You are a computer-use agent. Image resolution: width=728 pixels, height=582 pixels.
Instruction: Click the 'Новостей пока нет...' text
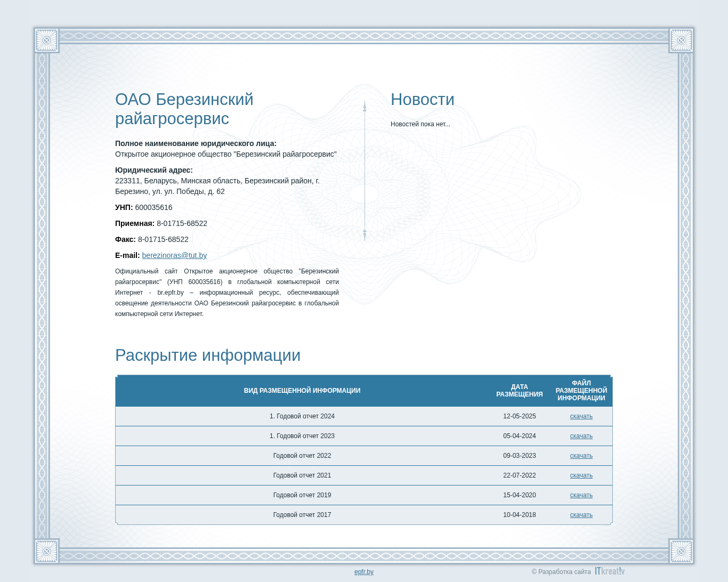(420, 124)
